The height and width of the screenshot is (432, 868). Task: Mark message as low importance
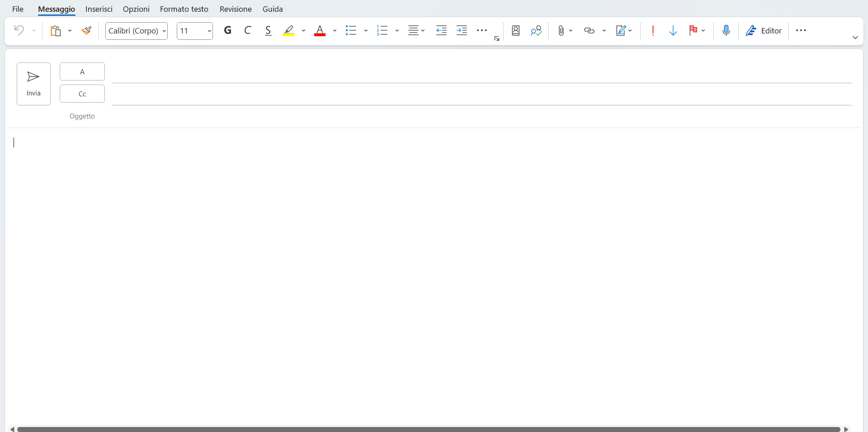pos(673,30)
